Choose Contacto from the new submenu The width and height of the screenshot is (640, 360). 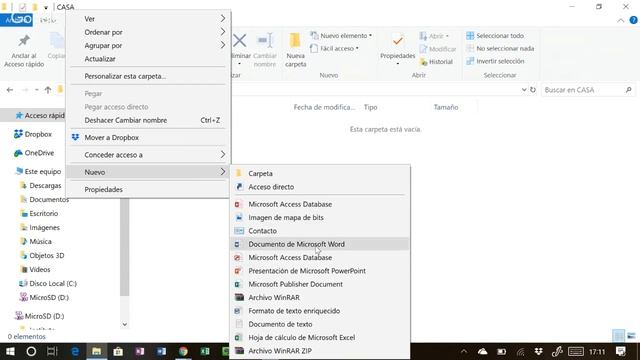(320, 231)
